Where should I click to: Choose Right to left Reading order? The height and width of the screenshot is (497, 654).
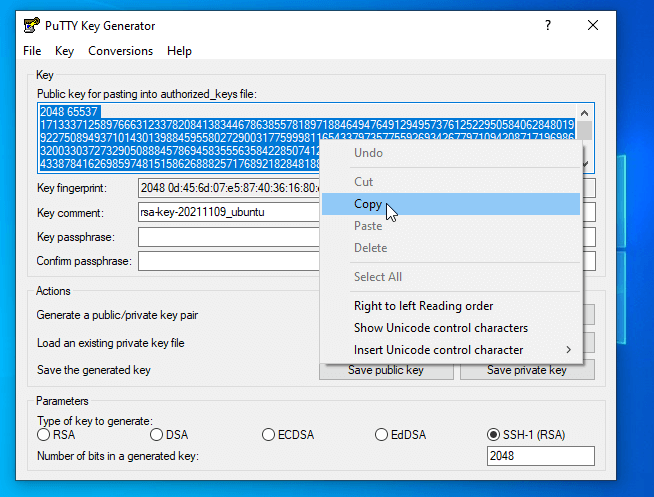[x=451, y=306]
